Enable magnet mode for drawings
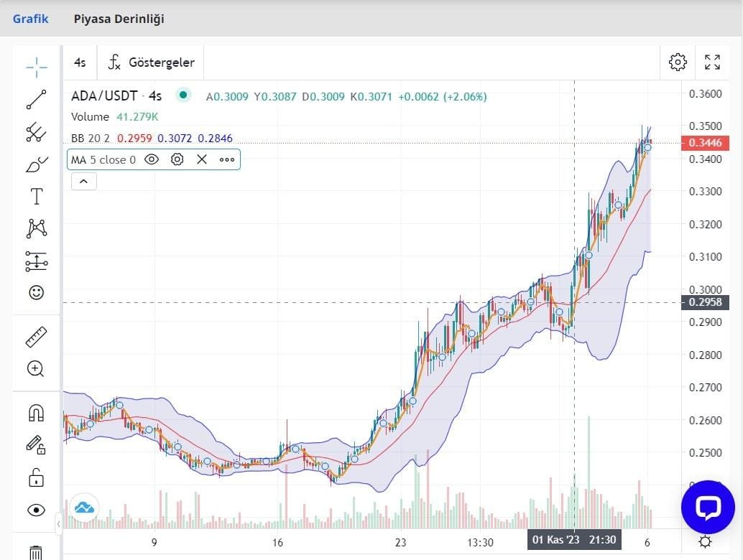This screenshot has height=560, width=743. click(x=36, y=412)
